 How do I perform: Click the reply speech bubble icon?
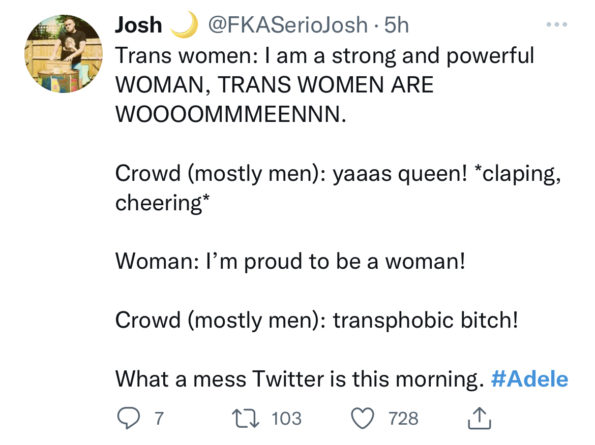pyautogui.click(x=128, y=418)
